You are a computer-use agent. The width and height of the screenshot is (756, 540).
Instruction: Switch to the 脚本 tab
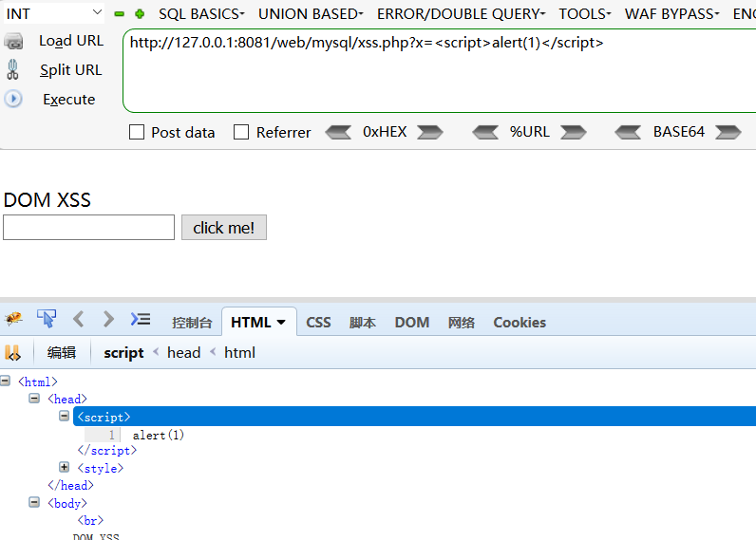(363, 323)
